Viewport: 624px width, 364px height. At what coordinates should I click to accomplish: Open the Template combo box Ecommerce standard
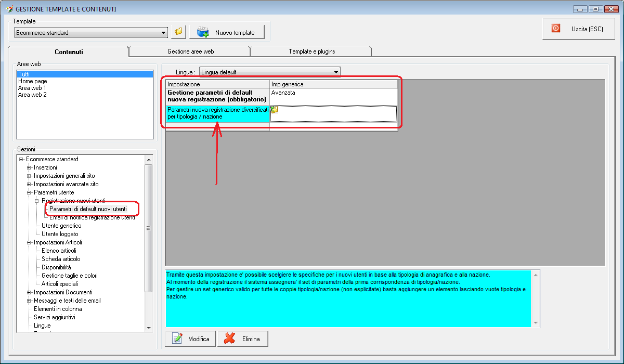[x=91, y=32]
